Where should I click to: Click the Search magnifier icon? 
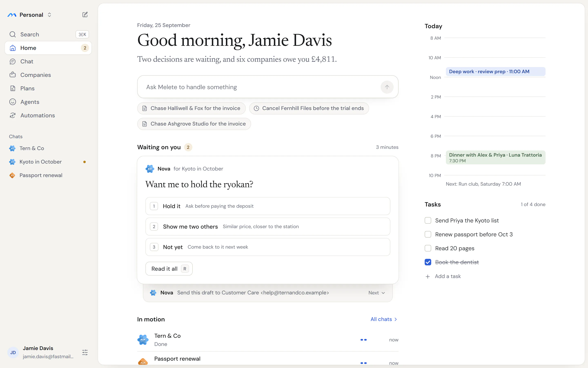pyautogui.click(x=13, y=34)
